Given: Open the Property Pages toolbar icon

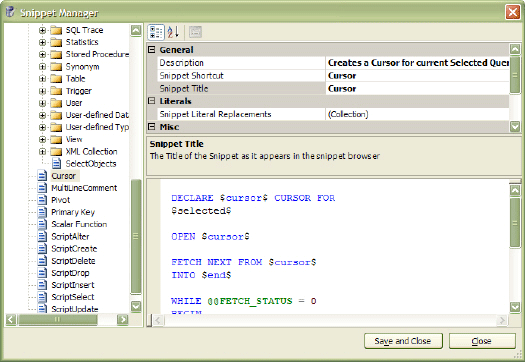Looking at the screenshot, I should coord(195,32).
